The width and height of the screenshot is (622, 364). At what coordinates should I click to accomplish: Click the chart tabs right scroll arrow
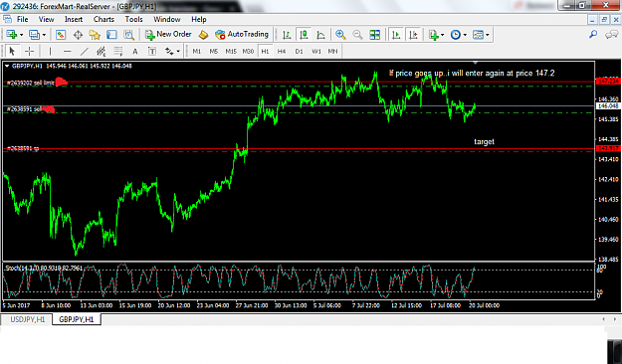tap(615, 319)
